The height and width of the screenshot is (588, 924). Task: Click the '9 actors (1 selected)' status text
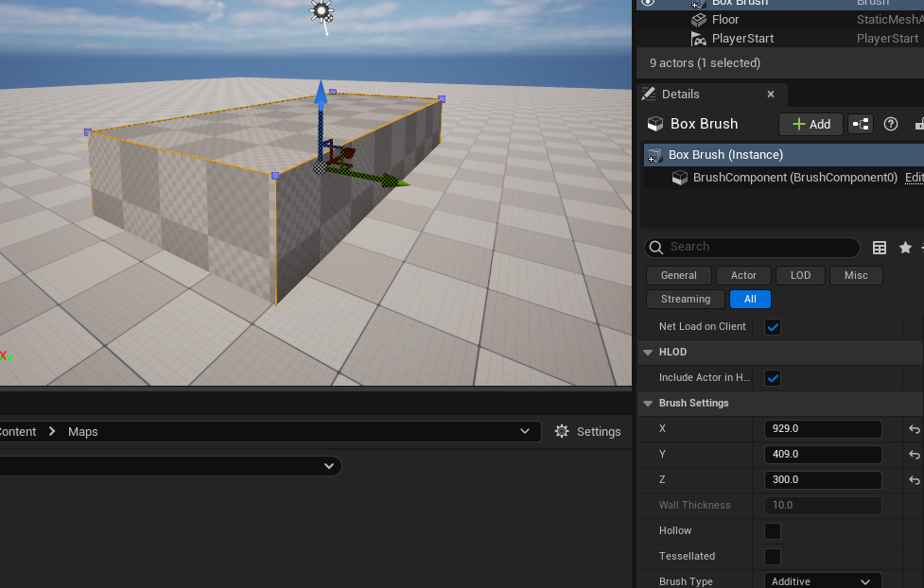[705, 63]
